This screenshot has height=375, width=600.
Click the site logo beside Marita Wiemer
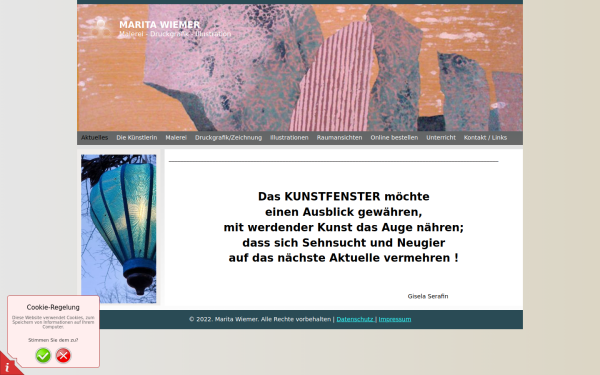coord(101,28)
